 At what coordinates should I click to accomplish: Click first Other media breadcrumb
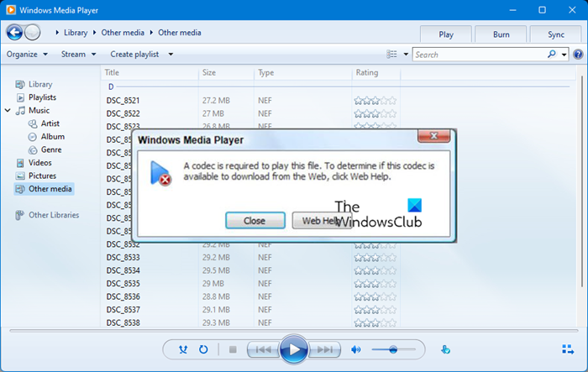123,33
